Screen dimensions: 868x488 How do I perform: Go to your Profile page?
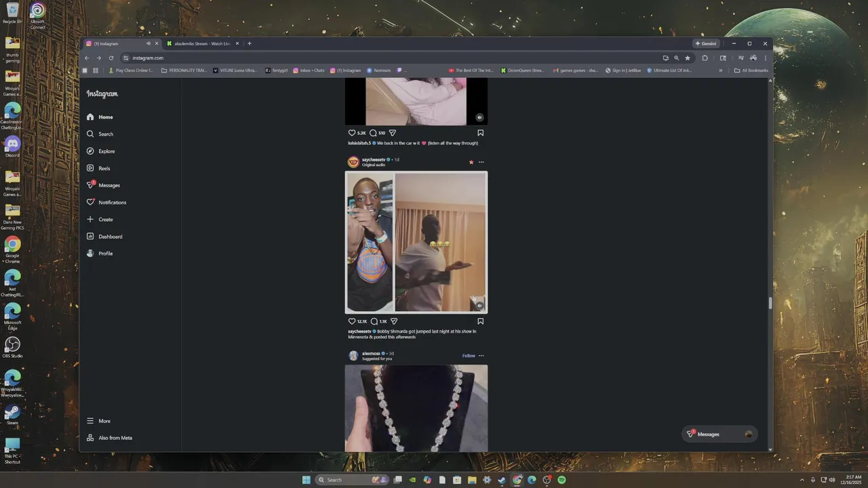tap(100, 253)
